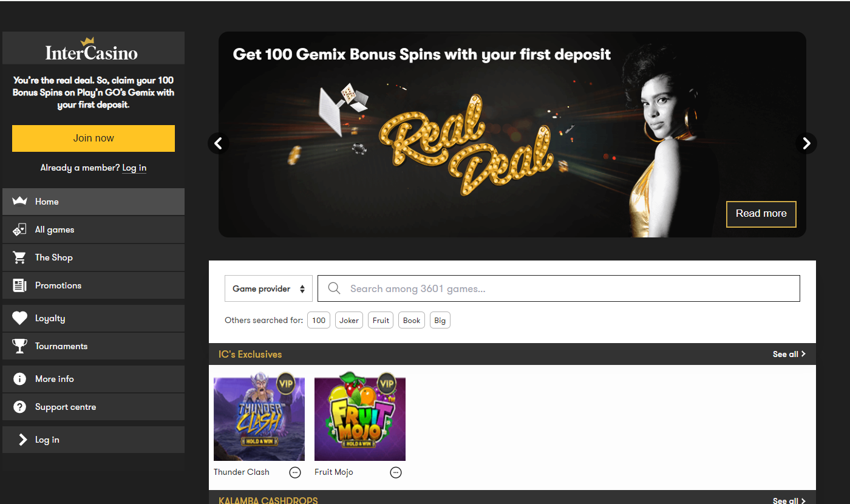The width and height of the screenshot is (850, 504).
Task: Click the Gemix Bonus Spins banner headline
Action: (x=422, y=54)
